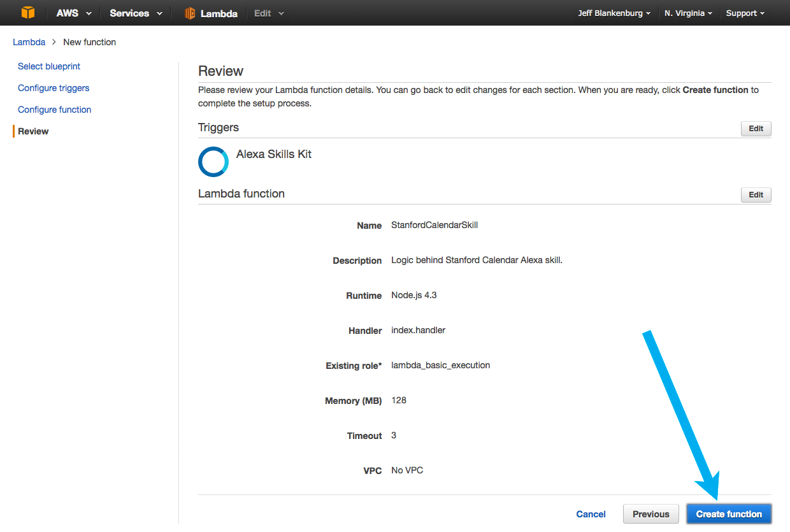Image resolution: width=790 pixels, height=532 pixels.
Task: Click the lambda_basic_execution role value
Action: [x=441, y=366]
